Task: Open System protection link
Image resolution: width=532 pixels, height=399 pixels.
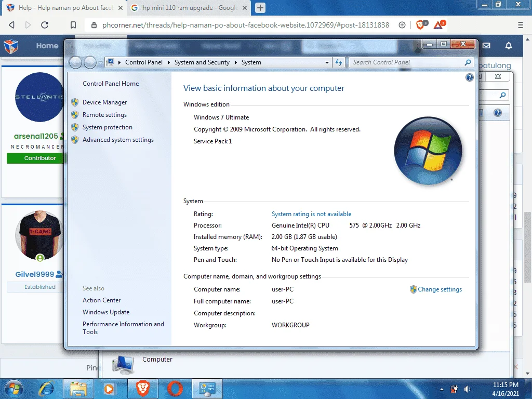Action: click(107, 127)
